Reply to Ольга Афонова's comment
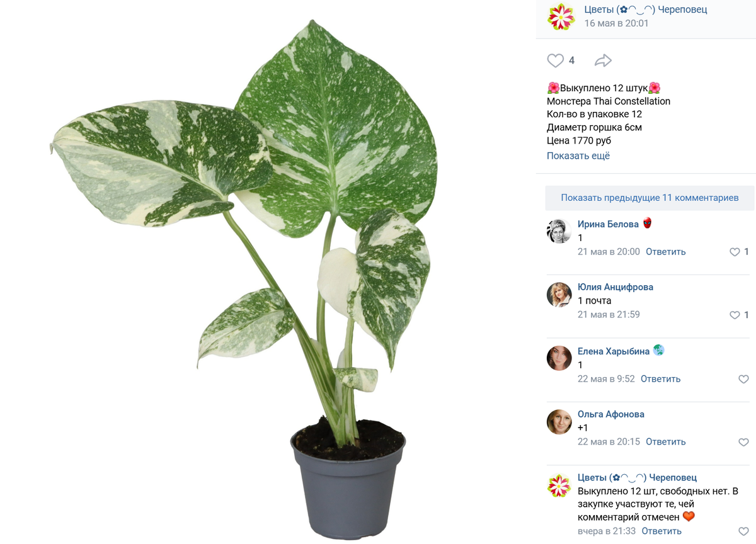 pyautogui.click(x=665, y=442)
